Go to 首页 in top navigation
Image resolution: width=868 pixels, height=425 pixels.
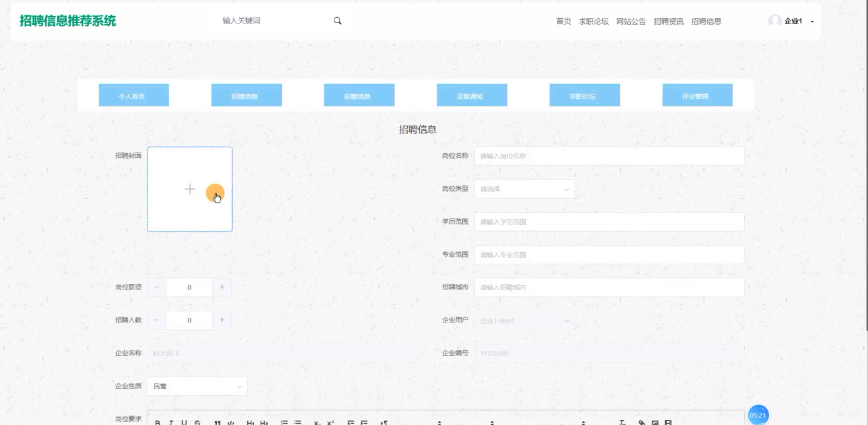click(x=563, y=21)
